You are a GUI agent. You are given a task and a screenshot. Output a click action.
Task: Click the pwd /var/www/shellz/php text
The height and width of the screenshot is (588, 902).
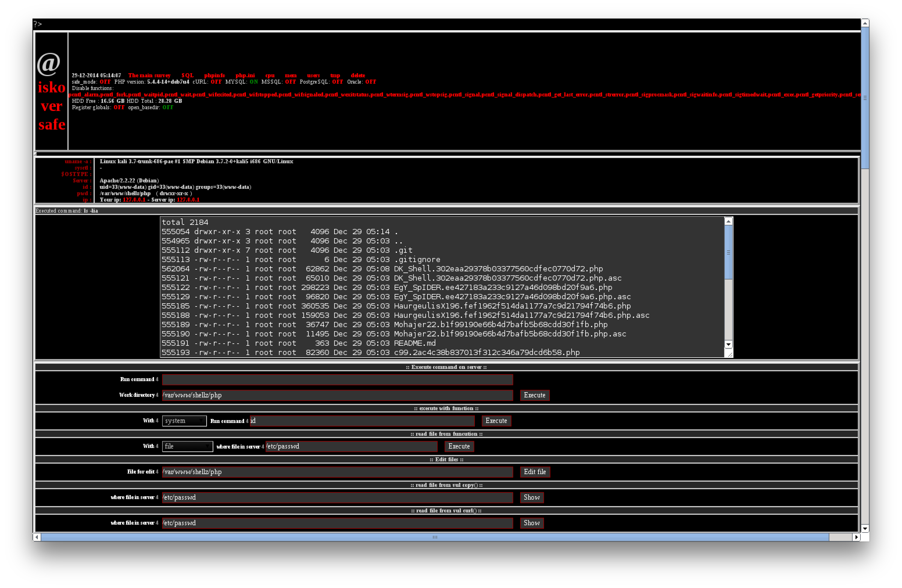(125, 193)
